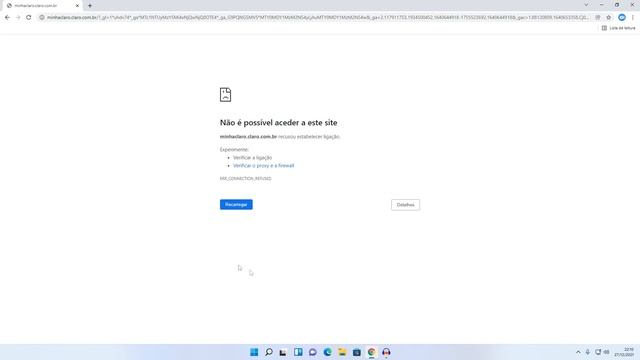640x360 pixels.
Task: Click the ERR_CONNECTION_REFUSED error code text
Action: click(245, 179)
